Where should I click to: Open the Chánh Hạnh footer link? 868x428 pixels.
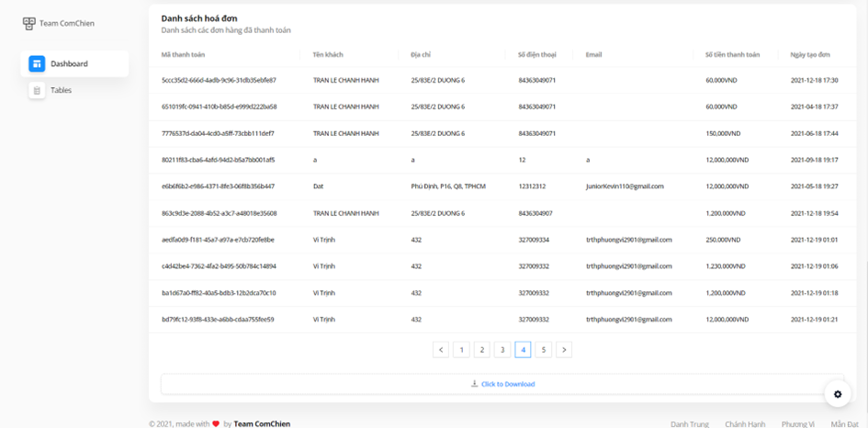pos(745,424)
